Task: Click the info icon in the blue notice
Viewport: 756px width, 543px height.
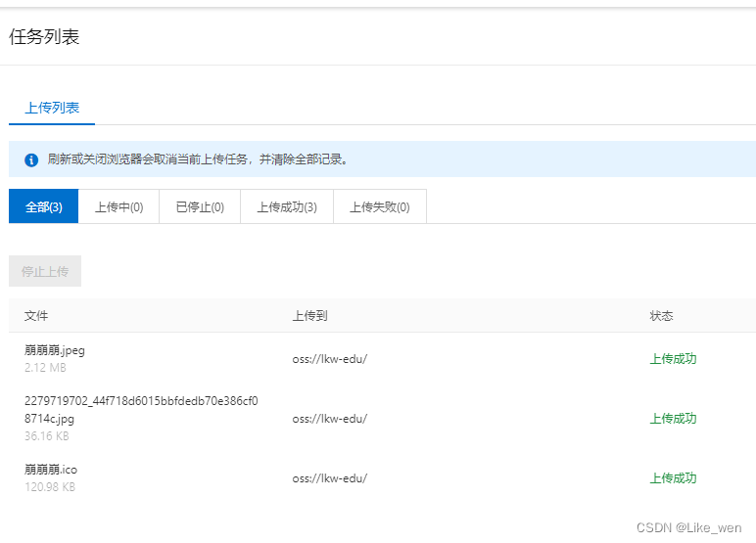Action: pos(31,159)
